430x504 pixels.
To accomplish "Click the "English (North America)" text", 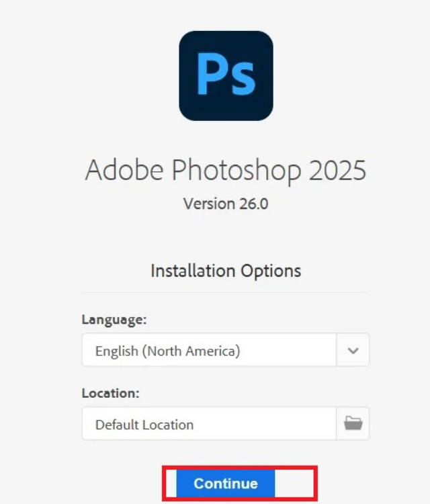I will click(167, 351).
